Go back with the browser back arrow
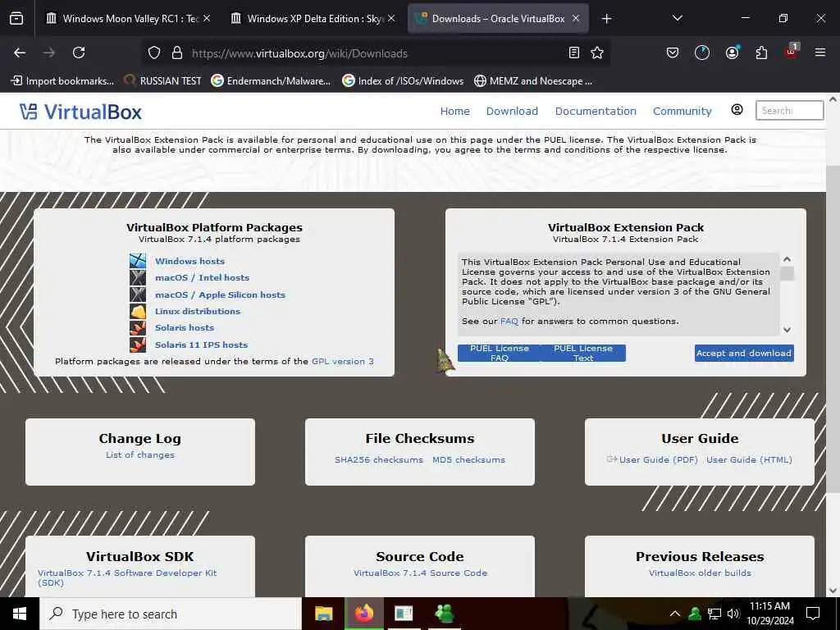Viewport: 840px width, 630px height. point(20,52)
